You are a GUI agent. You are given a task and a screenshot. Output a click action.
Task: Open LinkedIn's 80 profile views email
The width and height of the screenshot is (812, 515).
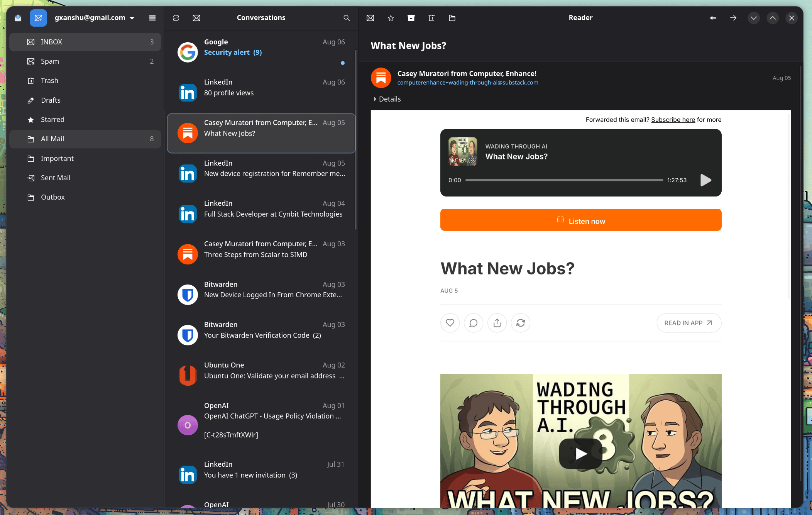coord(261,93)
